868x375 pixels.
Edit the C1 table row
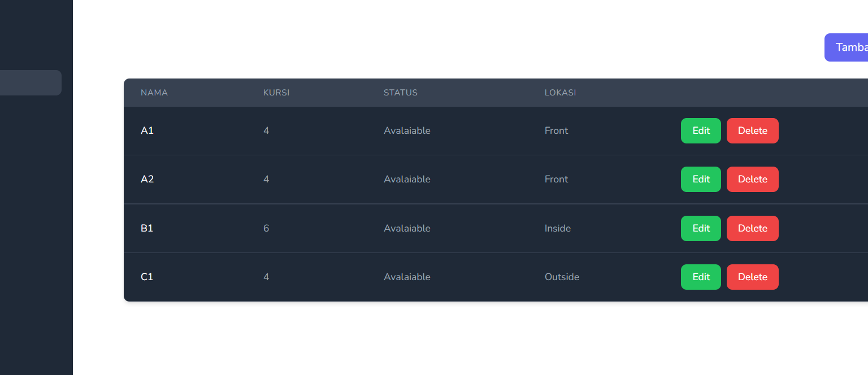[701, 277]
